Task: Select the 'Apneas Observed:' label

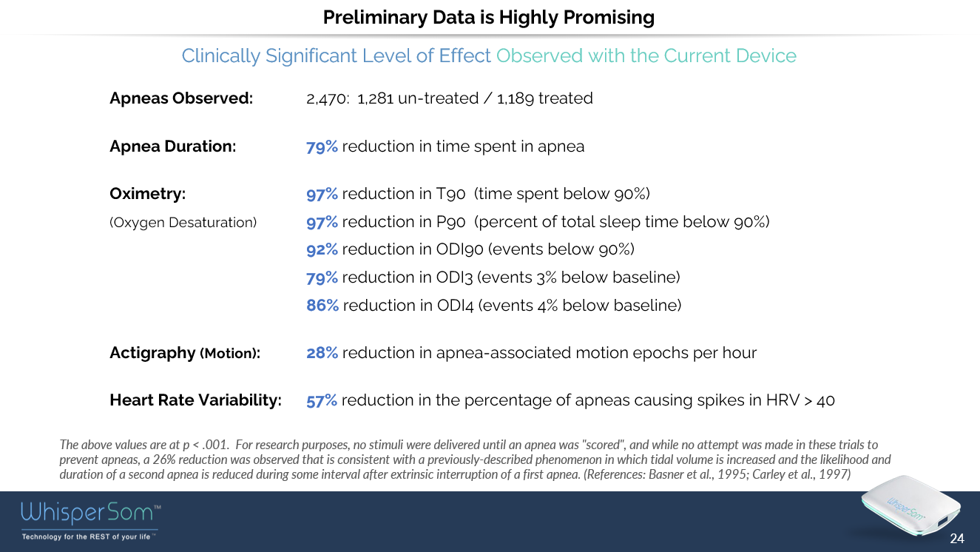Action: 181,98
